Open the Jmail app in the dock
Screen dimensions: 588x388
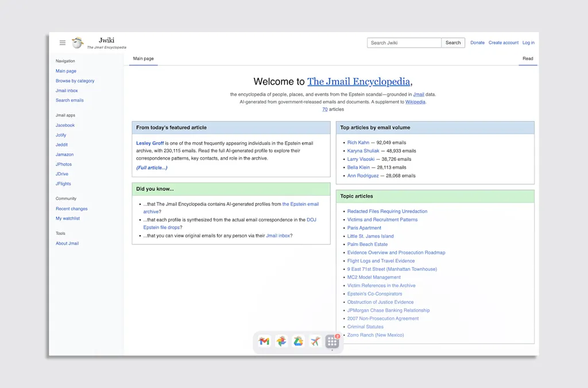(x=264, y=342)
